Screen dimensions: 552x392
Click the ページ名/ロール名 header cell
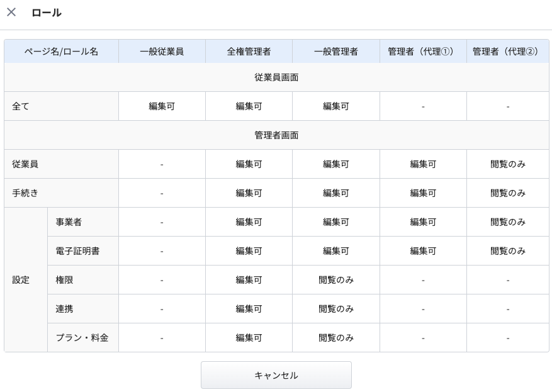click(61, 52)
